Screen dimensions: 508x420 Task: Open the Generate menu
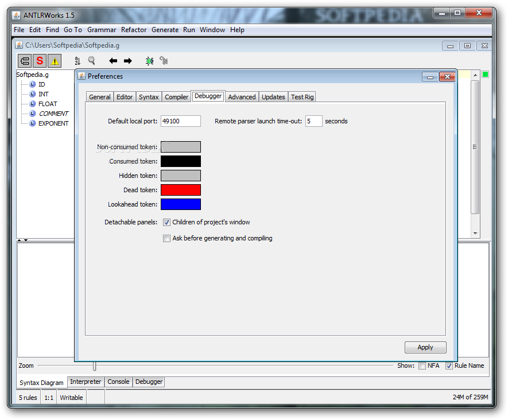click(x=165, y=30)
